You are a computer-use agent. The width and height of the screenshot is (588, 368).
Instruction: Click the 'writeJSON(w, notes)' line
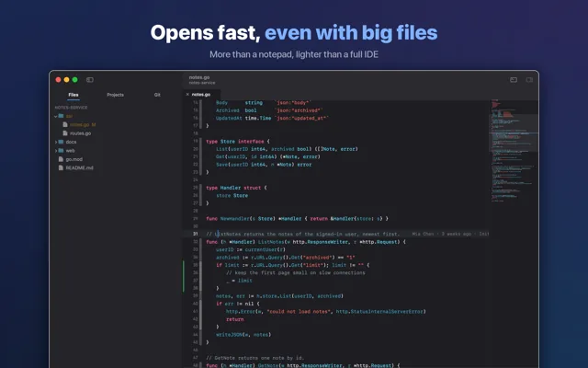[x=243, y=335]
